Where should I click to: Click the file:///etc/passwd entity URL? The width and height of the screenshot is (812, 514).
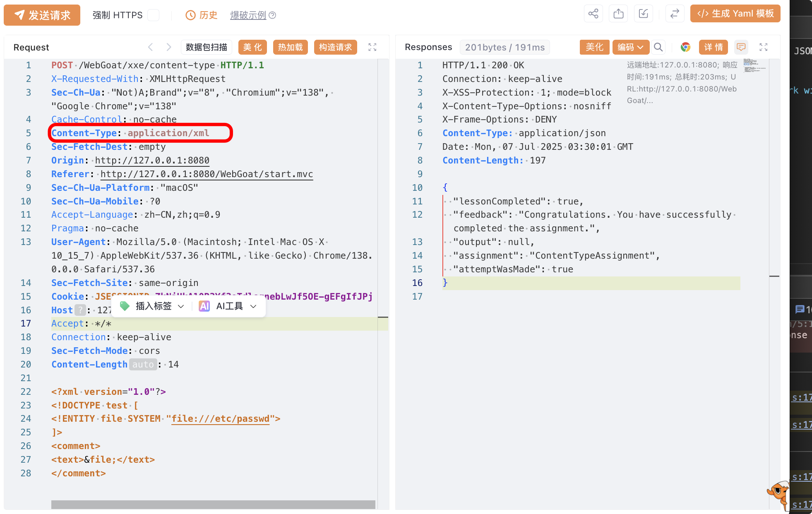pyautogui.click(x=221, y=419)
